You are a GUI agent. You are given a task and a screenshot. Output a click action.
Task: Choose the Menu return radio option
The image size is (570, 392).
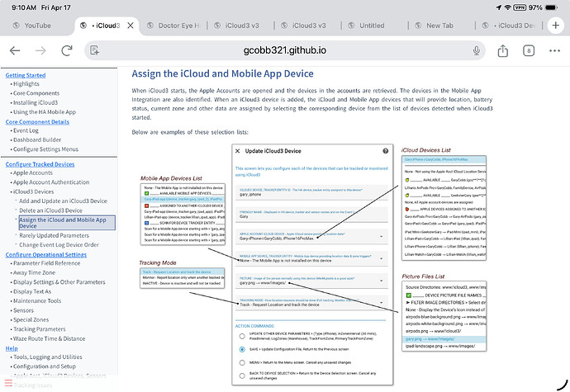click(x=242, y=362)
